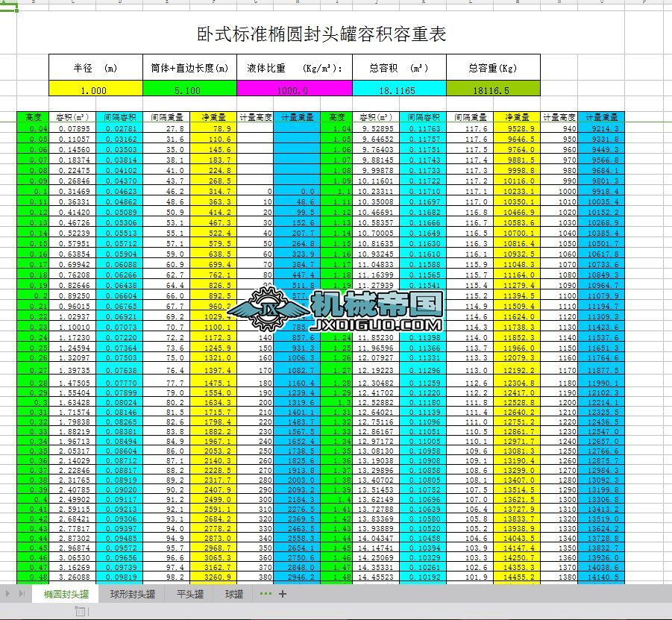
Task: Select the volume cell 0.07895
Action: (x=72, y=128)
